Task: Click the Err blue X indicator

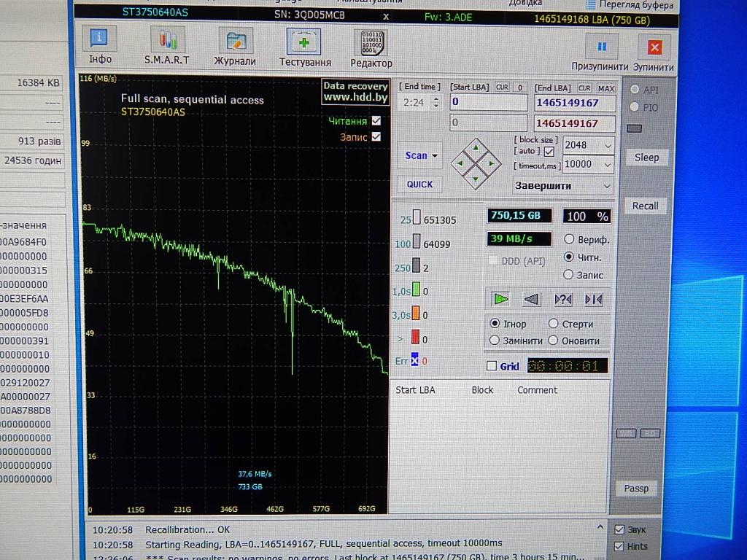Action: (414, 359)
